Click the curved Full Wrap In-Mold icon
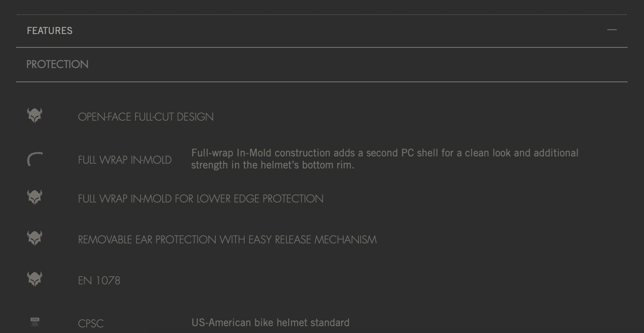This screenshot has width=644, height=333. pos(35,159)
